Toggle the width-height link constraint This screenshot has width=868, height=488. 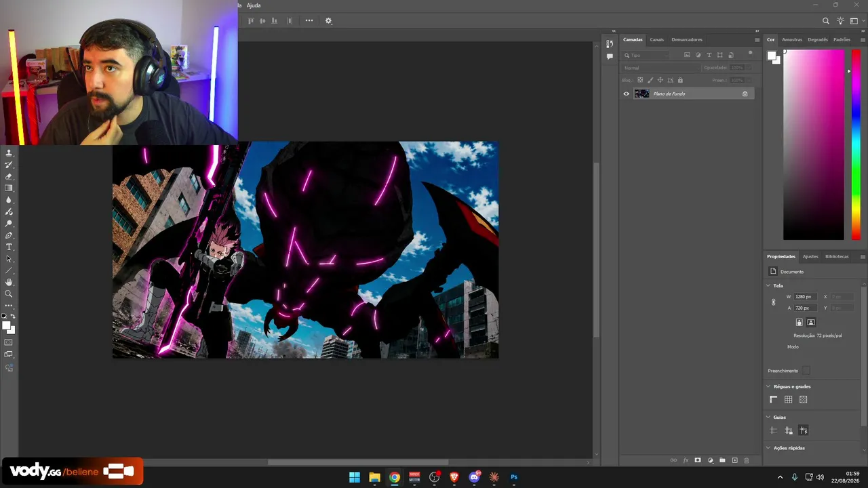[x=773, y=302]
